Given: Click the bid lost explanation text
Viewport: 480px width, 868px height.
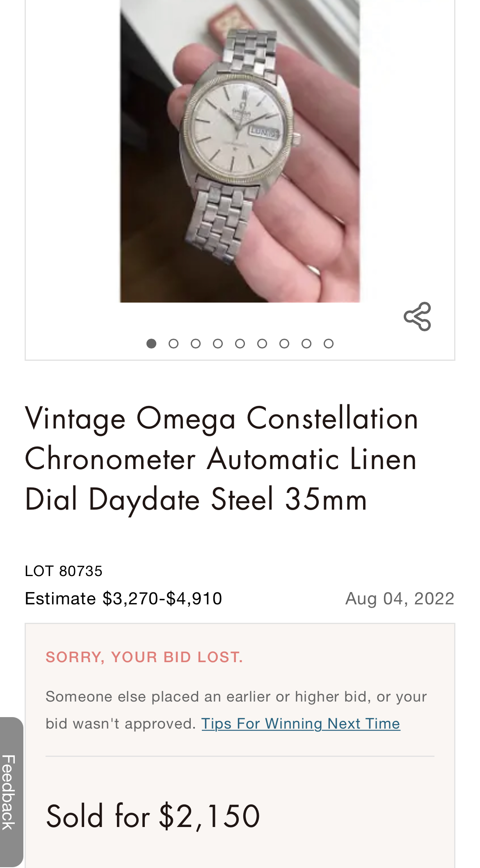Looking at the screenshot, I should tap(236, 697).
